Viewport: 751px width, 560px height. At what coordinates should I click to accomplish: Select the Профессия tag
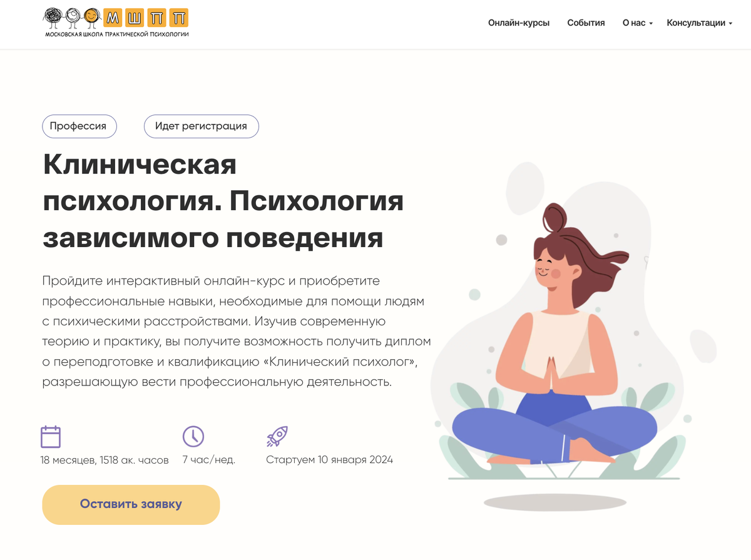click(79, 126)
